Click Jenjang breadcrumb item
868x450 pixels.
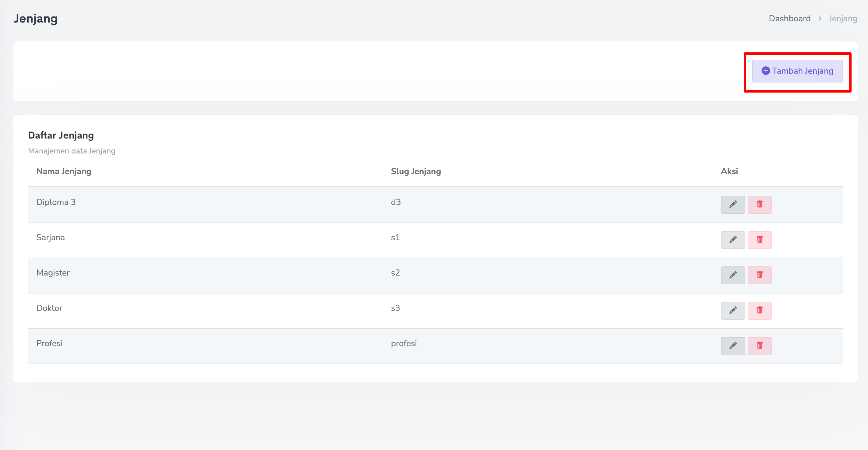(842, 19)
